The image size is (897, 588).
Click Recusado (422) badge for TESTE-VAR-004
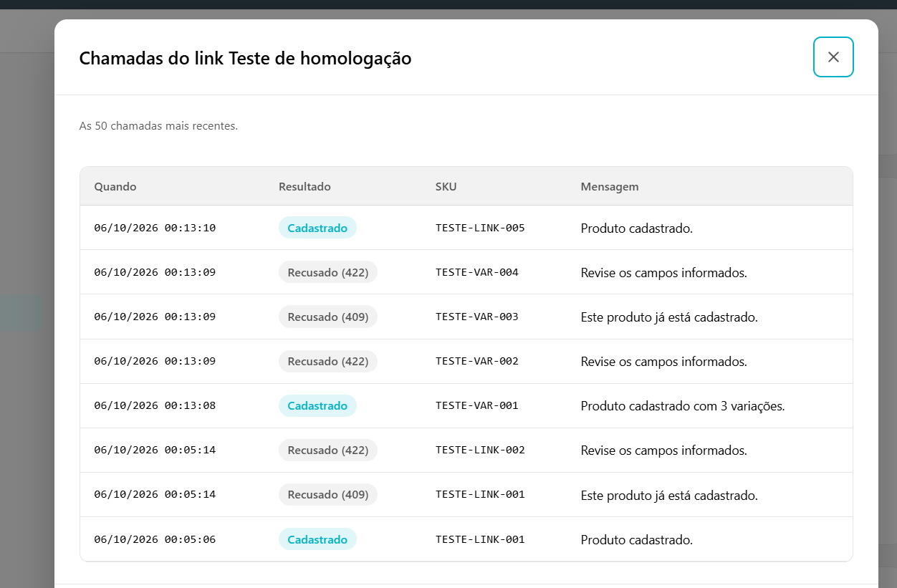pyautogui.click(x=328, y=272)
